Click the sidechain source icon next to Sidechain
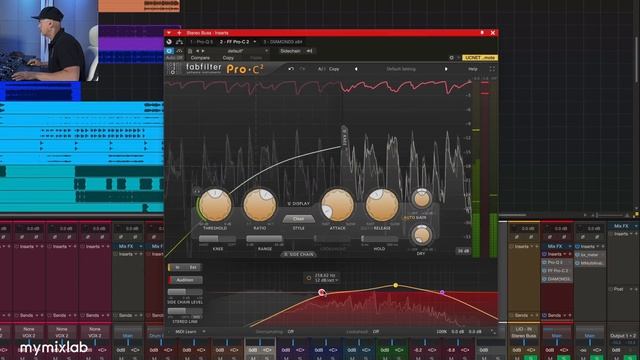 tap(309, 51)
